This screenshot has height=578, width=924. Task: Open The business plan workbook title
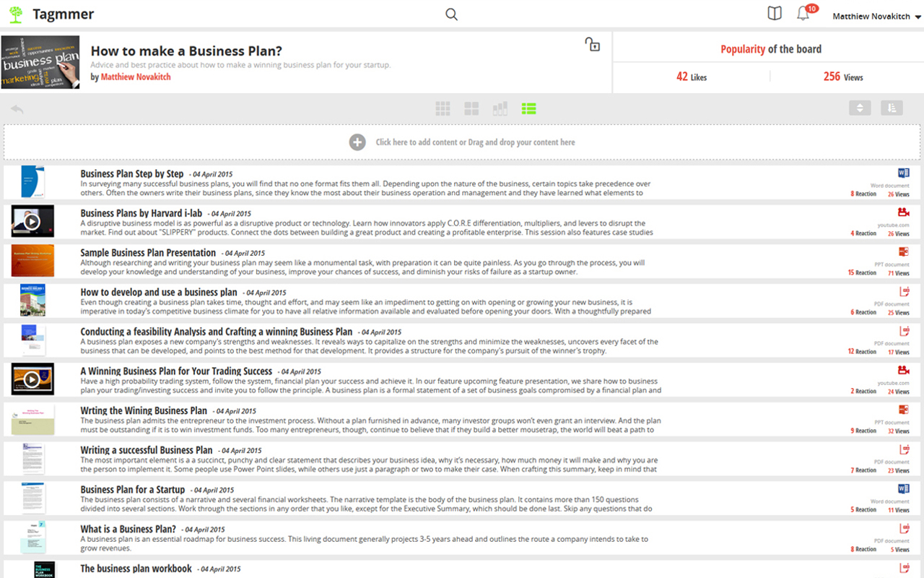(136, 569)
